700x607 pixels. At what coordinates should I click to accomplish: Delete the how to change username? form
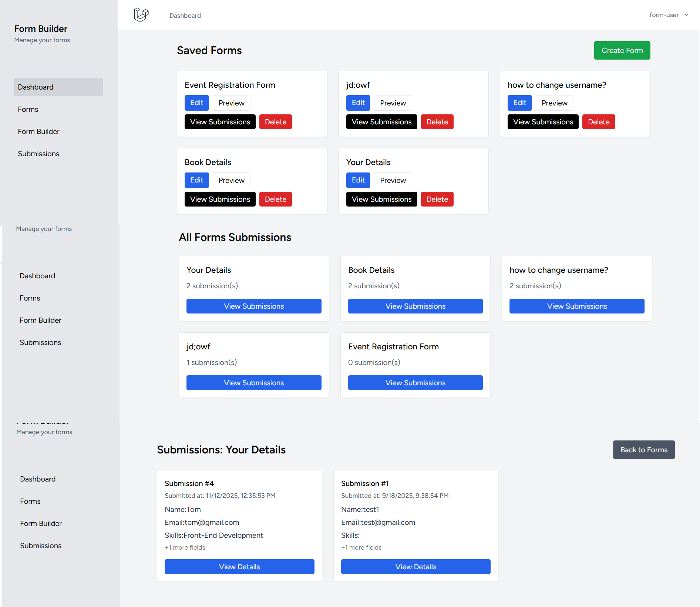[x=598, y=122]
